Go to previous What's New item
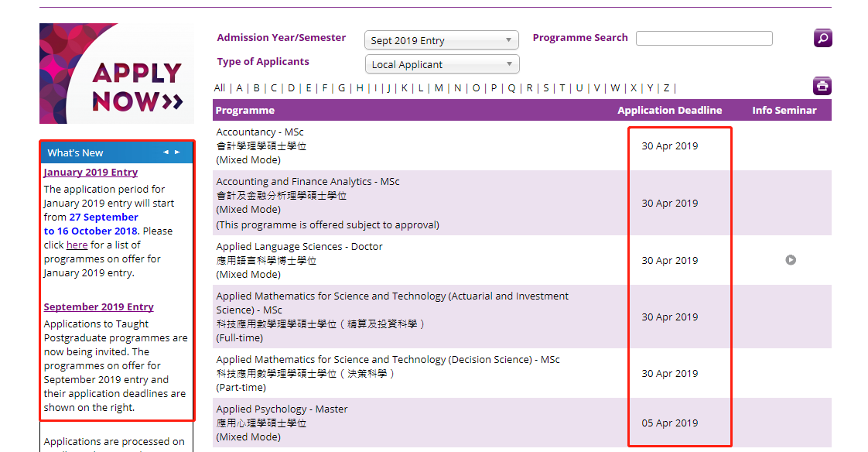 click(166, 152)
